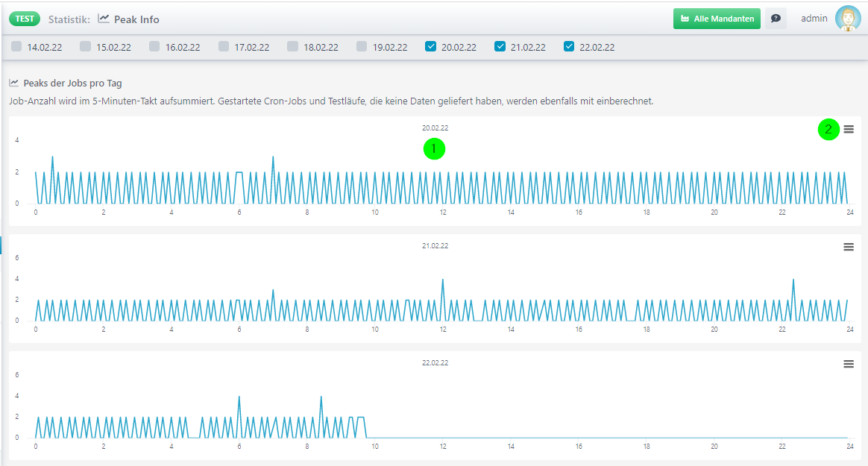Uncheck the 20.02.22 checkbox
Image resolution: width=868 pixels, height=466 pixels.
(431, 46)
